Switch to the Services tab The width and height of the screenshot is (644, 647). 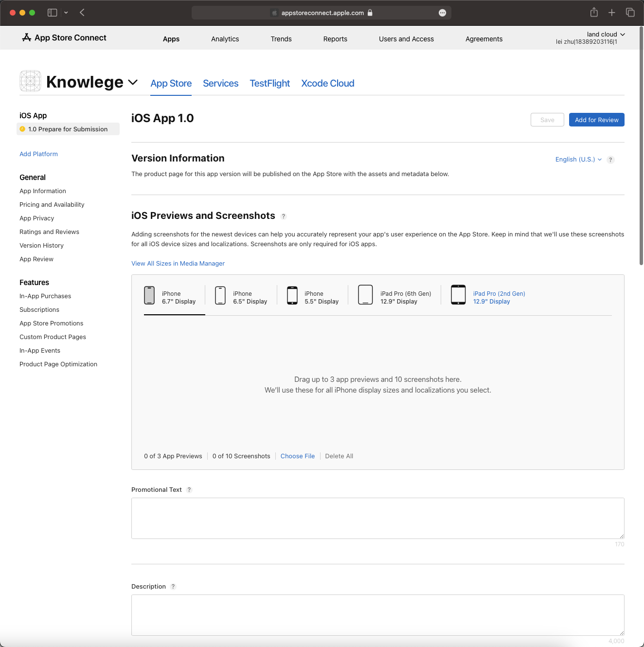220,84
